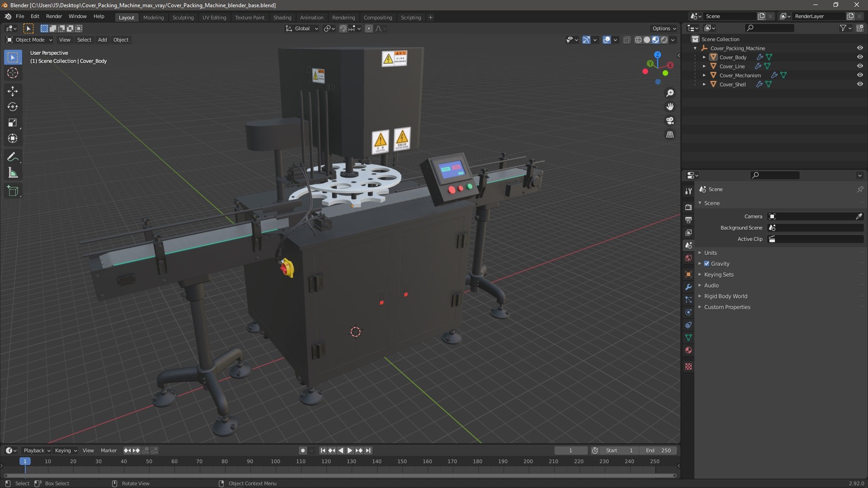Open the Render menu
Image resolution: width=868 pixels, height=488 pixels.
54,16
